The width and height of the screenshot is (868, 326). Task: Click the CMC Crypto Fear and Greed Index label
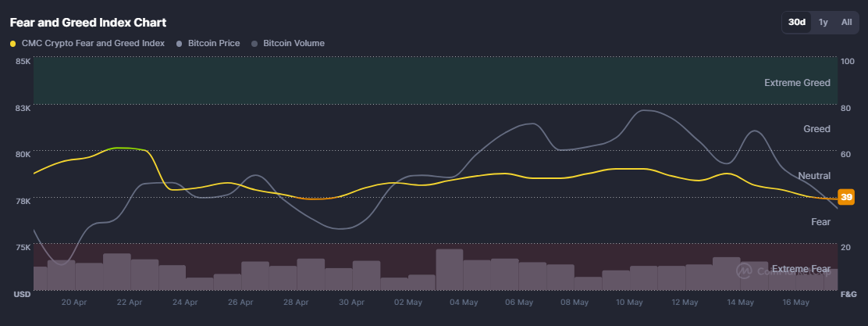click(x=93, y=43)
